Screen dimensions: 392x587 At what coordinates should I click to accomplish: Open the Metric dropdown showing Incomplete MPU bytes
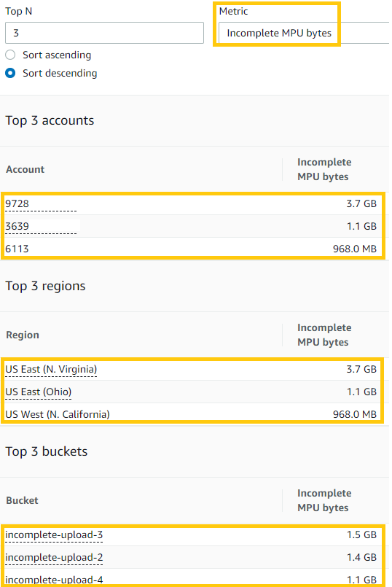click(x=304, y=33)
